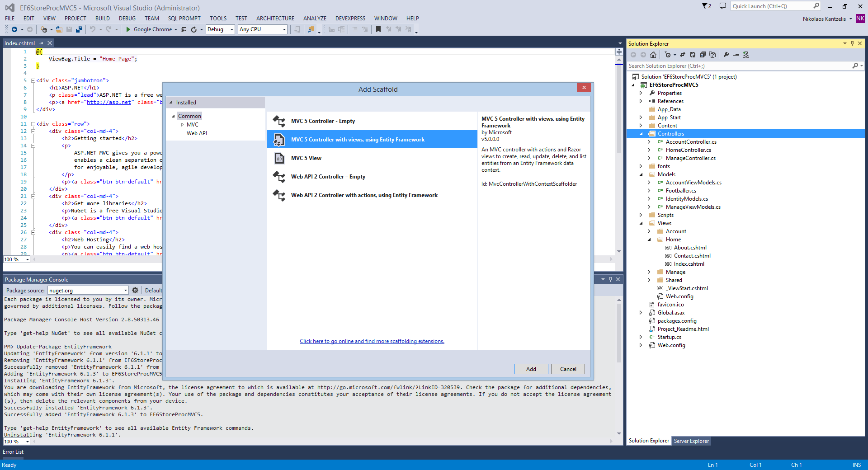Expand the MVC node in Add Scaffold
The height and width of the screenshot is (470, 868).
pos(182,125)
